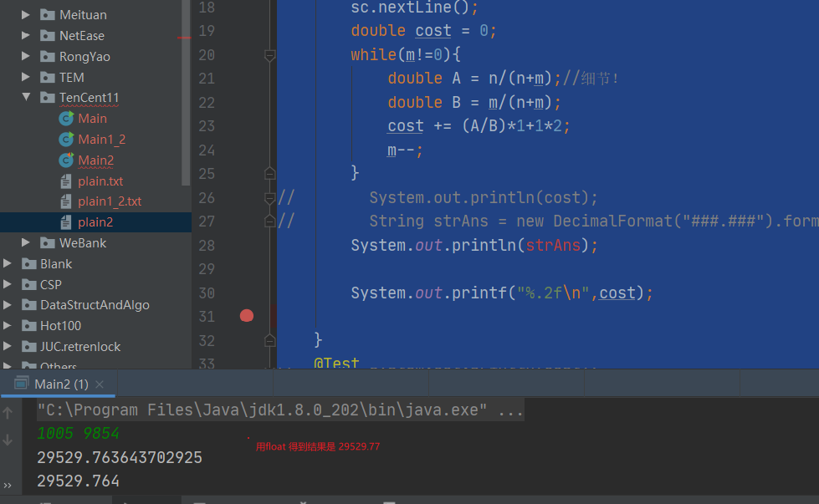Click the project tree vertical scrollbar

pyautogui.click(x=186, y=92)
